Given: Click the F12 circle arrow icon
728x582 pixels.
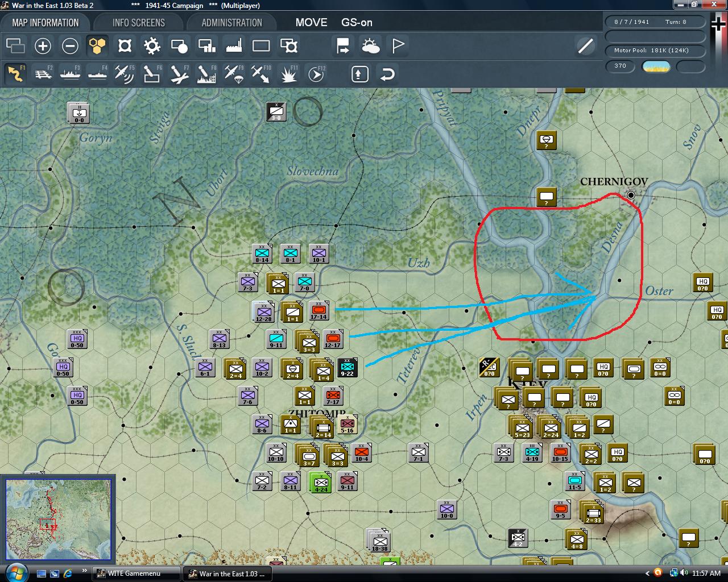Looking at the screenshot, I should click(x=316, y=74).
